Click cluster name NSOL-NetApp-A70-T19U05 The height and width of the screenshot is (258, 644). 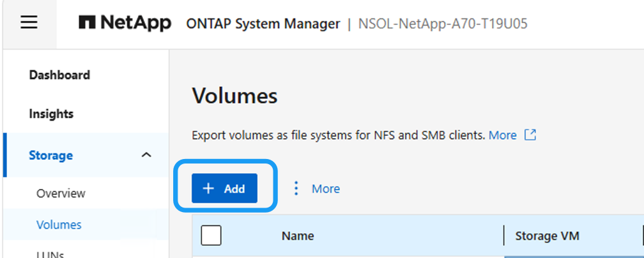click(443, 24)
